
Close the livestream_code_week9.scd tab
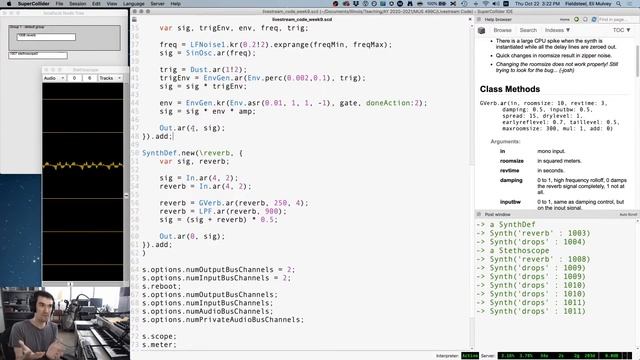tap(470, 19)
